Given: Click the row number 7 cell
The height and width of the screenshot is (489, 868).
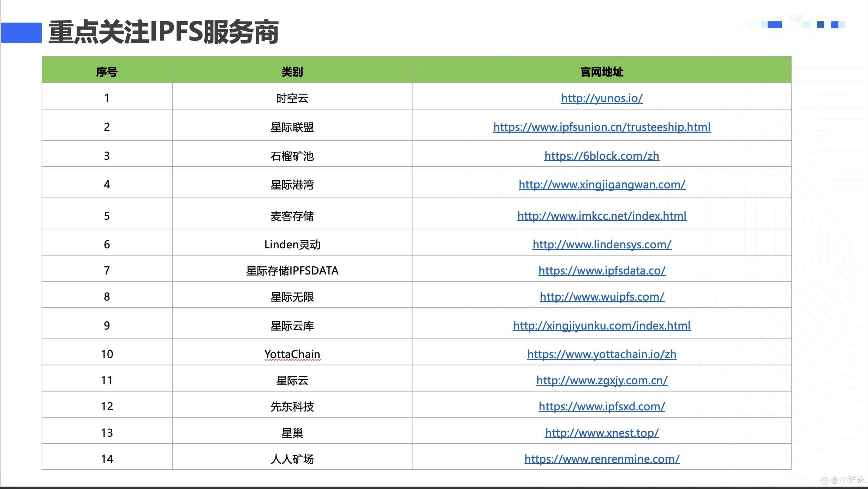Looking at the screenshot, I should [107, 268].
